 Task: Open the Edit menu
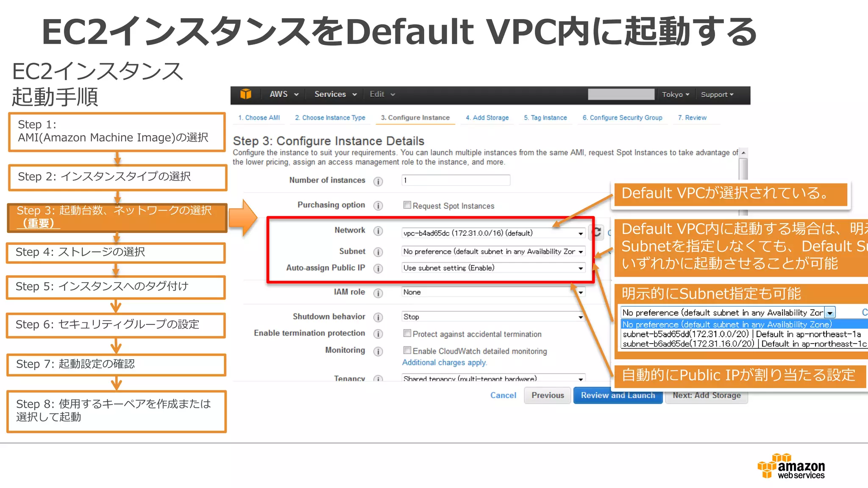tap(382, 94)
